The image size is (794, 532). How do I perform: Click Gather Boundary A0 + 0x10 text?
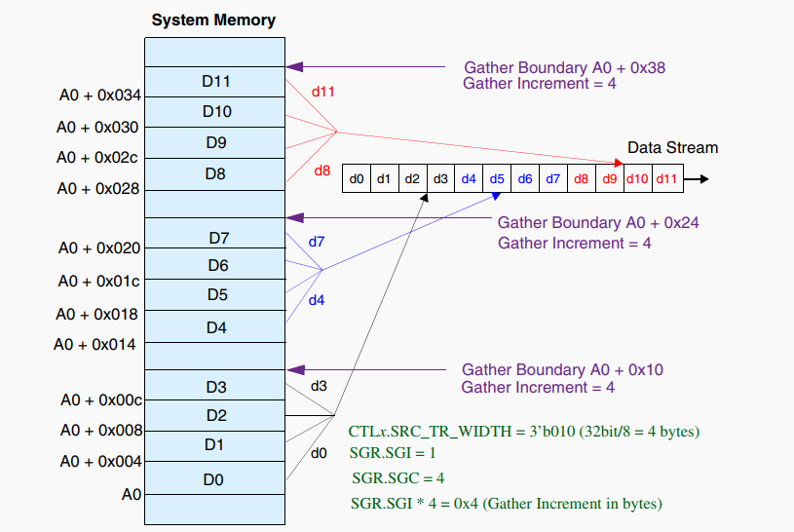[x=562, y=369]
